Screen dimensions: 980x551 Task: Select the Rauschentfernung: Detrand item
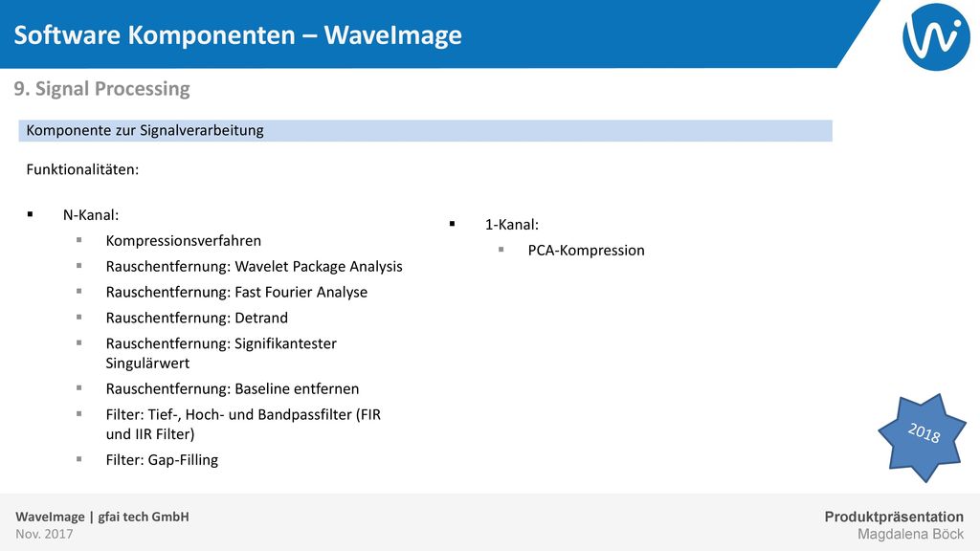click(x=197, y=318)
